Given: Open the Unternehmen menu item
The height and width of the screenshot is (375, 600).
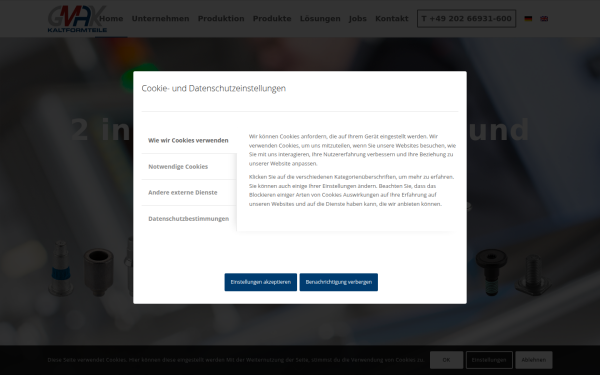Looking at the screenshot, I should 160,18.
